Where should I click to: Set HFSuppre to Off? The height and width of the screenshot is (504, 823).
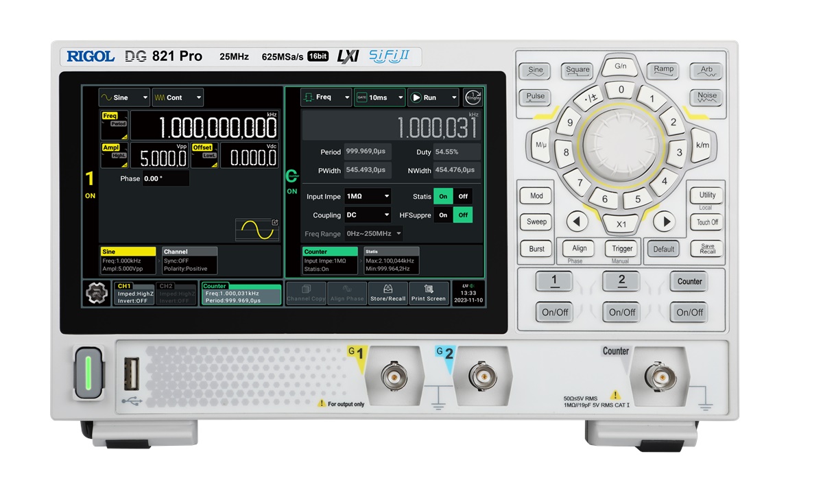coord(463,215)
